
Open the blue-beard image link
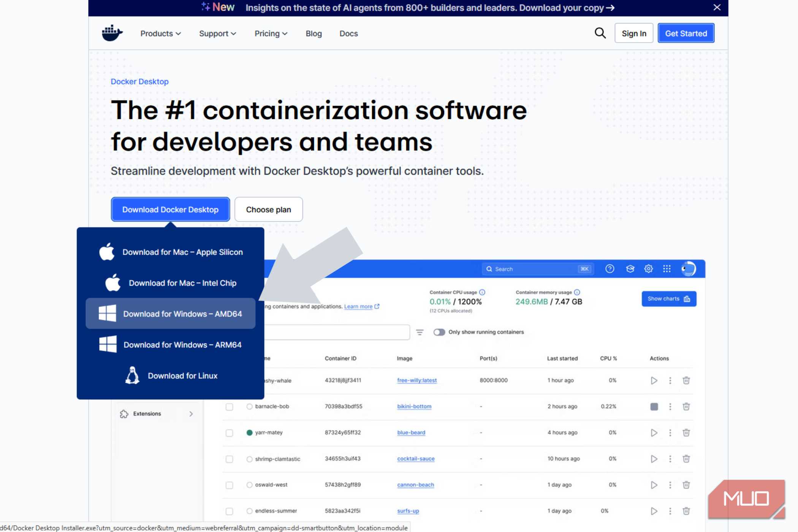pos(411,433)
